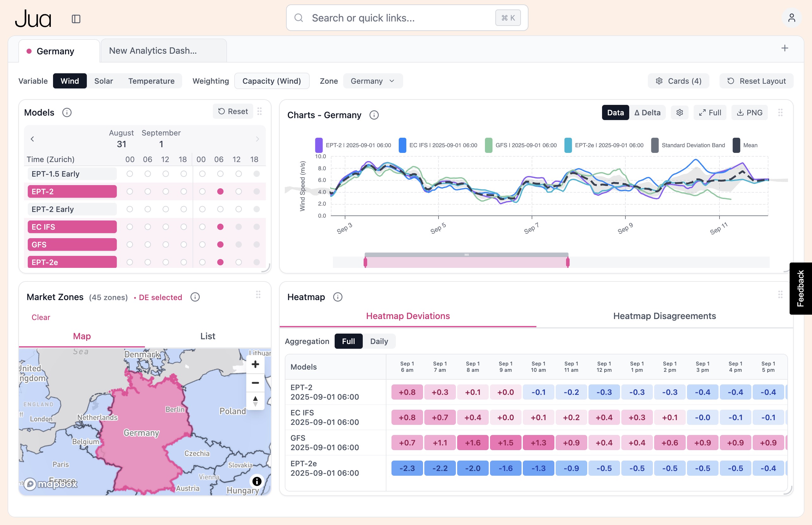
Task: Expand the chart to Full view
Action: (x=710, y=112)
